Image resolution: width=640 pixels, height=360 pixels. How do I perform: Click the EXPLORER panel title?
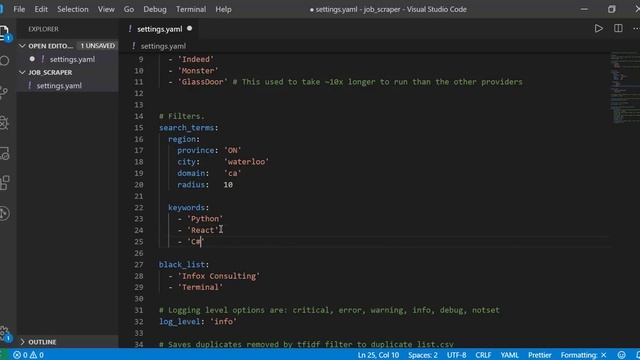(43, 29)
